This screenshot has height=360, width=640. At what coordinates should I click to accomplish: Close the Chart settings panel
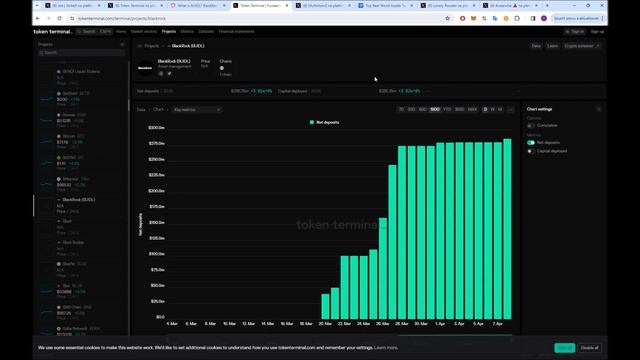tap(599, 109)
